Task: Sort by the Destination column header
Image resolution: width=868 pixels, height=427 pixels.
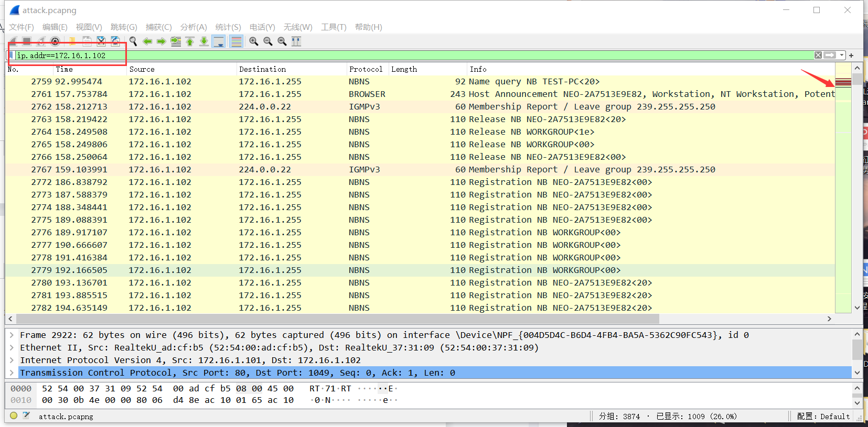Action: 291,69
